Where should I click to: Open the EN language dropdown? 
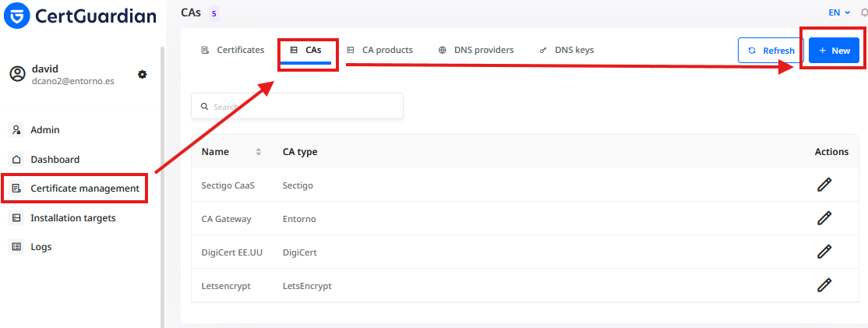pyautogui.click(x=839, y=12)
